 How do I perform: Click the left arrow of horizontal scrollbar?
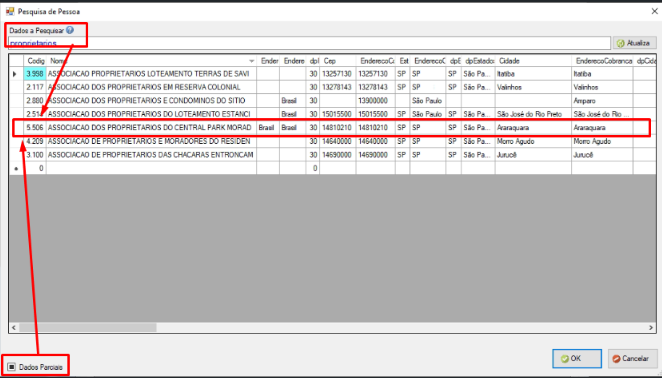tap(14, 328)
